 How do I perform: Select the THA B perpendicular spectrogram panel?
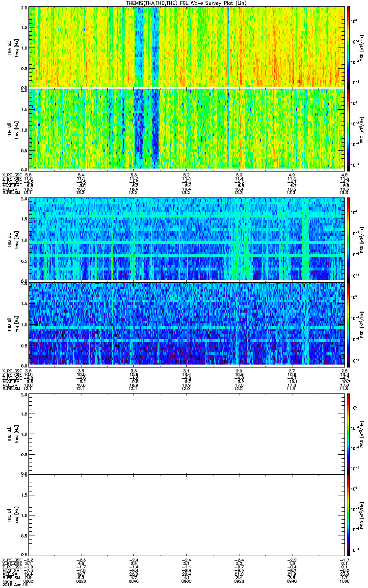(x=187, y=47)
